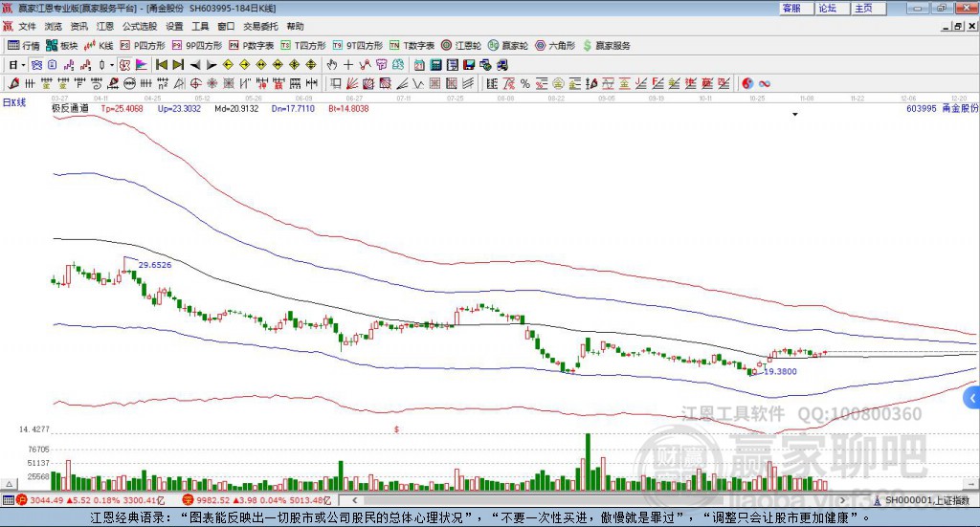Viewport: 980px width, 527px height.
Task: Click the 日K线 label
Action: [x=13, y=102]
